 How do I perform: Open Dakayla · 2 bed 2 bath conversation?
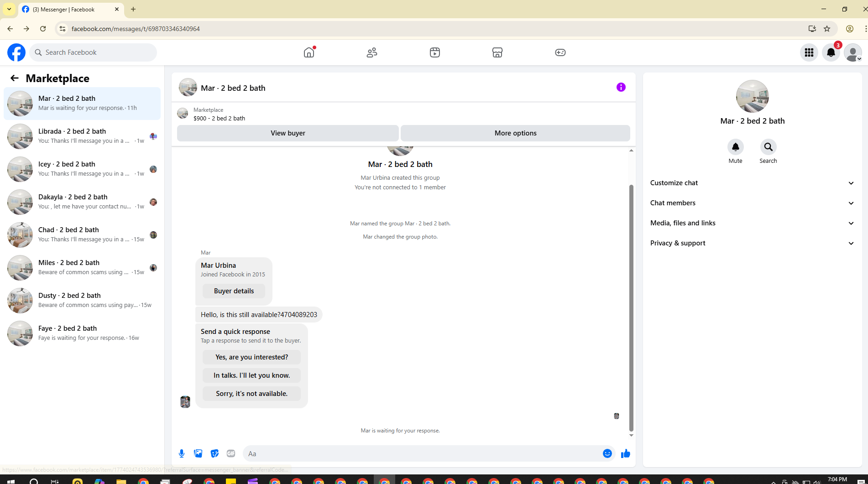82,202
